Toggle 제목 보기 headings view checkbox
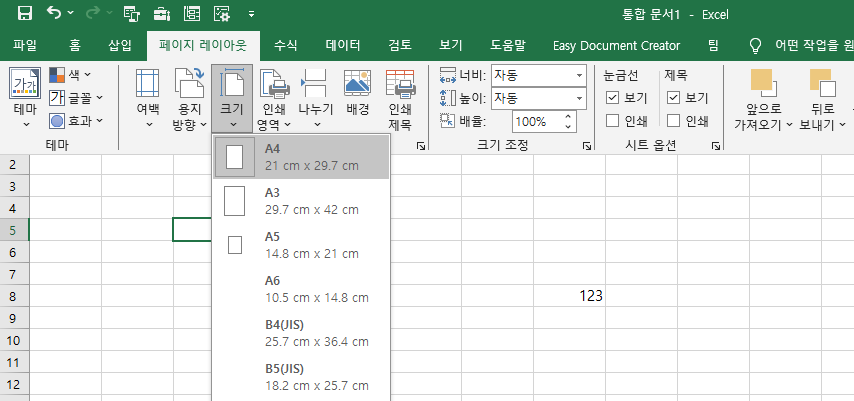 (673, 98)
